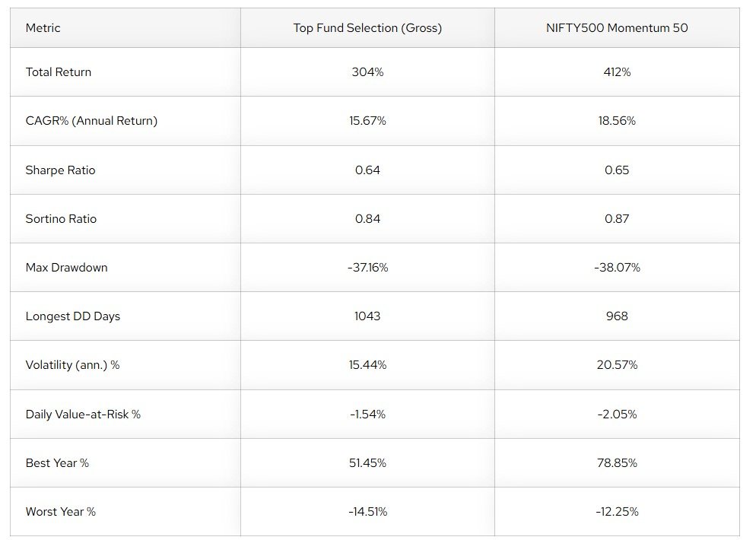This screenshot has height=540, width=756.
Task: Select the Total Return row label
Action: tap(59, 72)
